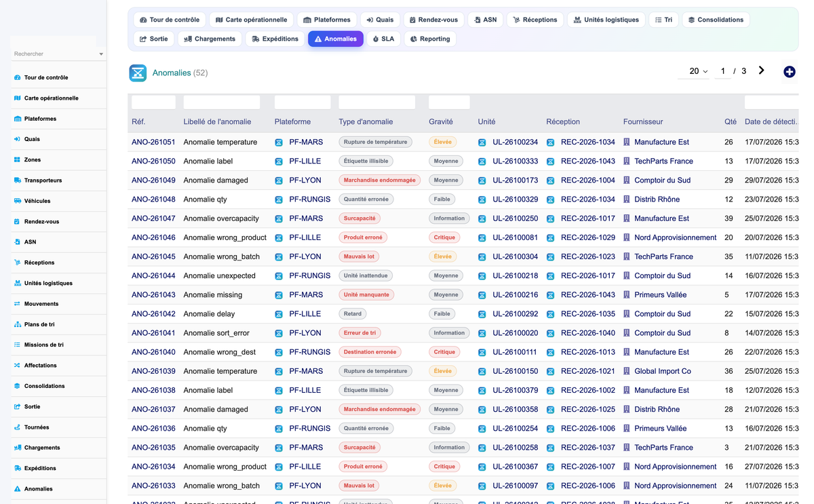814x504 pixels.
Task: Click the Destination erronée tag in ANO-261040
Action: (370, 352)
